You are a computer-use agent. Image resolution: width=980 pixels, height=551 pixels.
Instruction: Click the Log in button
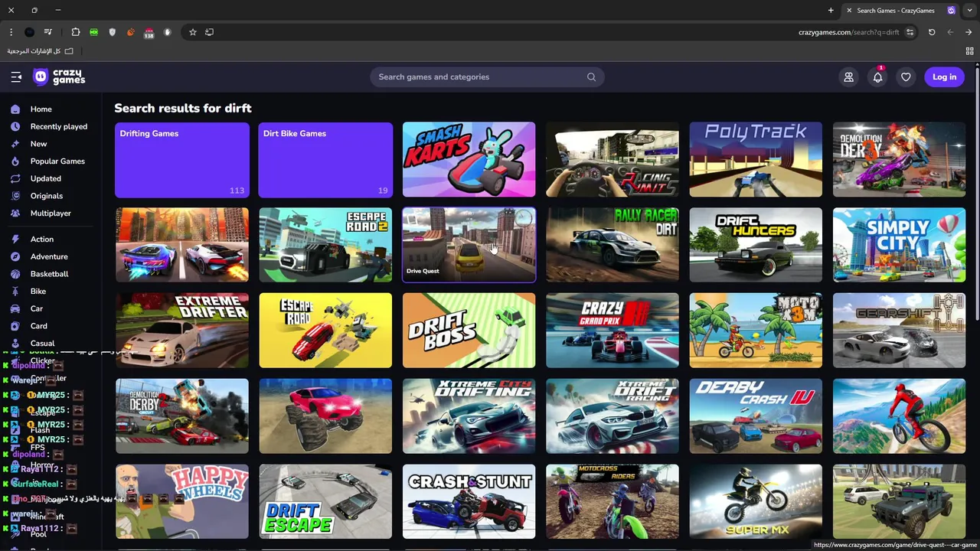point(944,77)
